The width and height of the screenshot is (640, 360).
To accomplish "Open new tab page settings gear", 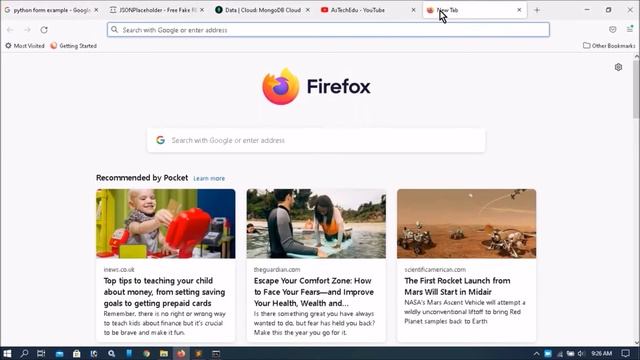I will [x=618, y=67].
